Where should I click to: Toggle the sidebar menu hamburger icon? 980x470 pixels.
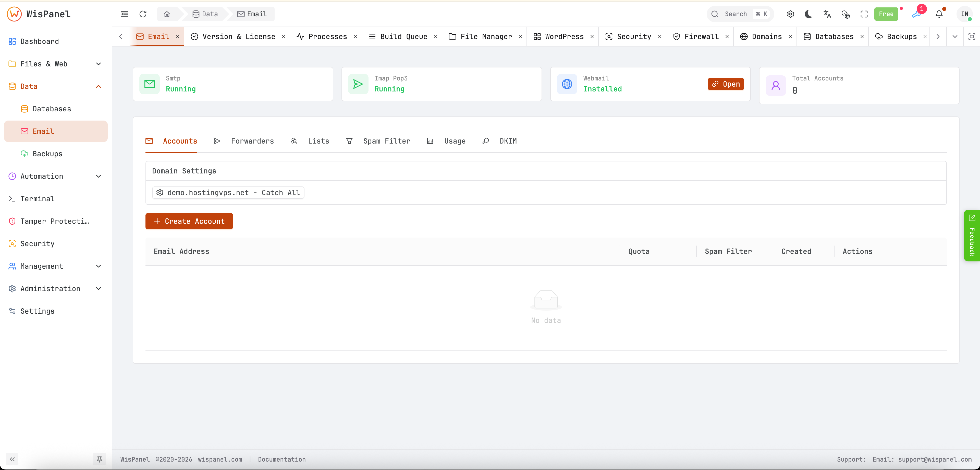(x=124, y=14)
